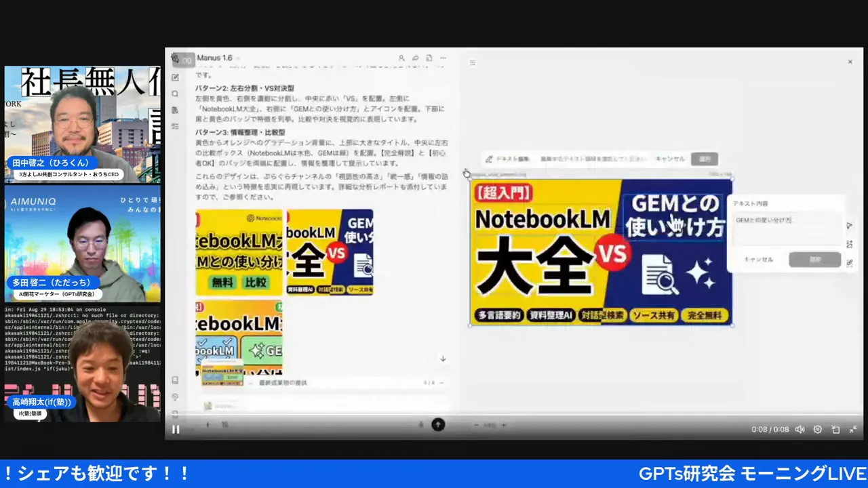Open the more options ellipsis menu
This screenshot has width=868, height=488.
[x=442, y=58]
